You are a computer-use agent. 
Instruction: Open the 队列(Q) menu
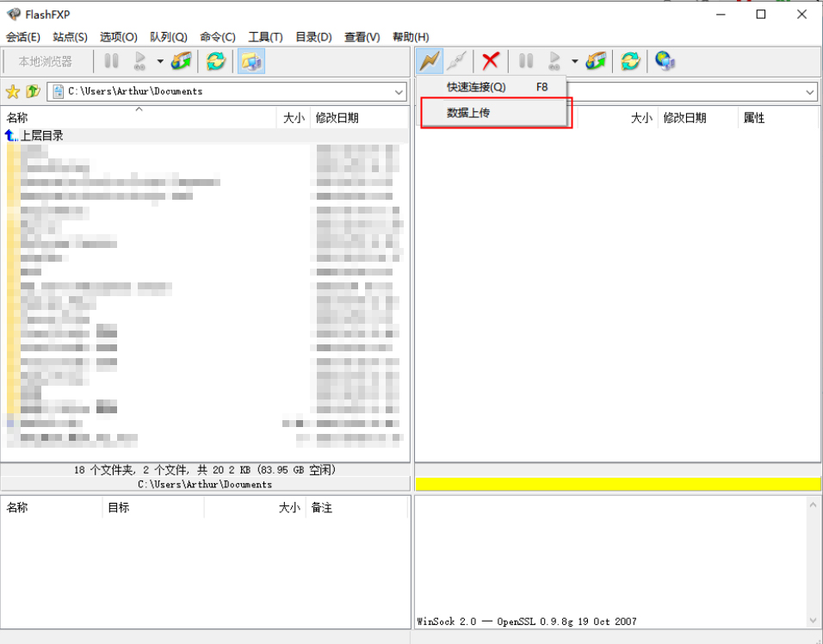coord(169,37)
